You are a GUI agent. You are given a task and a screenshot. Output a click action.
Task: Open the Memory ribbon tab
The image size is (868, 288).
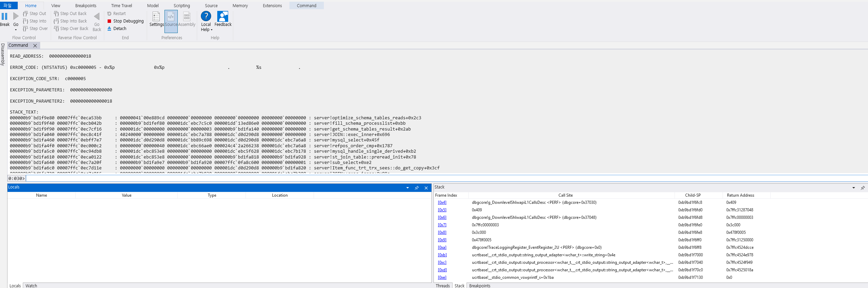click(x=240, y=5)
